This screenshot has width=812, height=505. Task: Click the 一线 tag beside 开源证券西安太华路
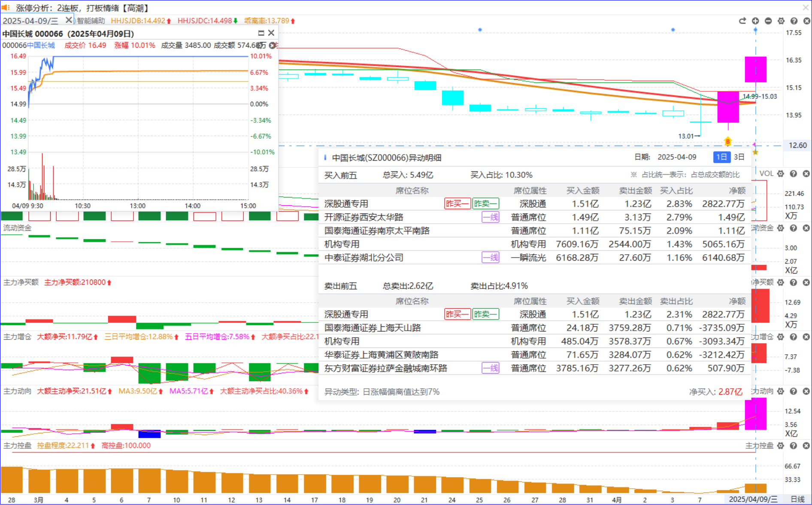pos(490,217)
